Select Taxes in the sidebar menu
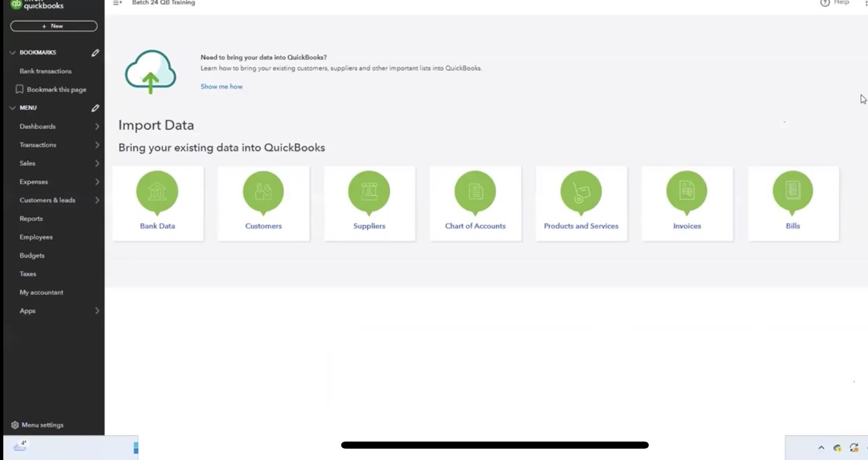 [28, 274]
